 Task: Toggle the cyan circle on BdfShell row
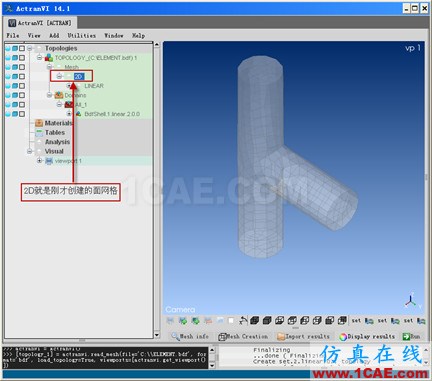pyautogui.click(x=8, y=114)
